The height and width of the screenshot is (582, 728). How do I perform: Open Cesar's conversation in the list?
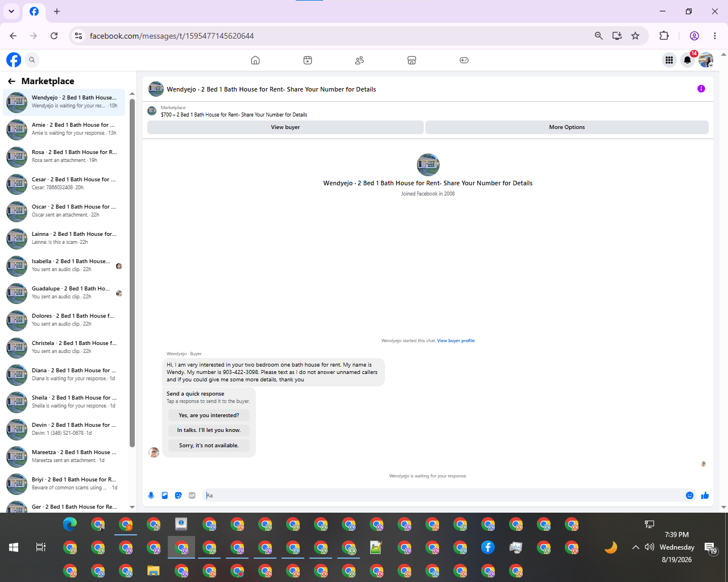[x=64, y=184]
